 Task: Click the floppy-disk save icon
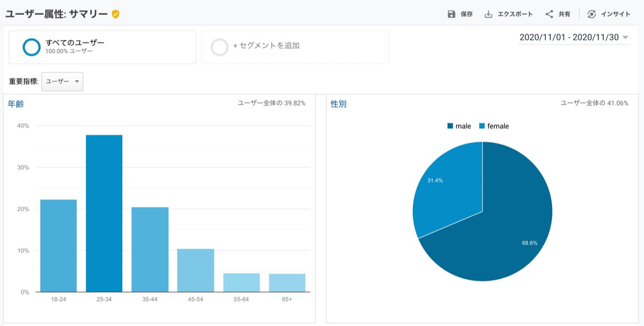tap(451, 14)
